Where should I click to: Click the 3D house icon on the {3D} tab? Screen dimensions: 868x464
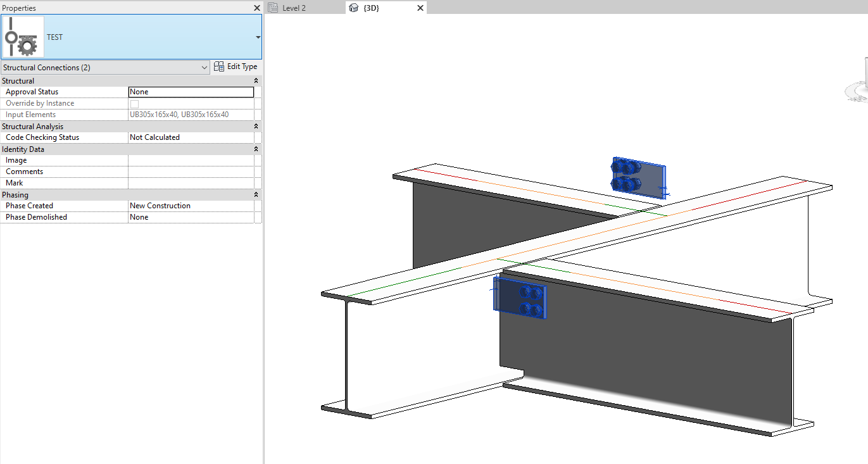[x=353, y=7]
